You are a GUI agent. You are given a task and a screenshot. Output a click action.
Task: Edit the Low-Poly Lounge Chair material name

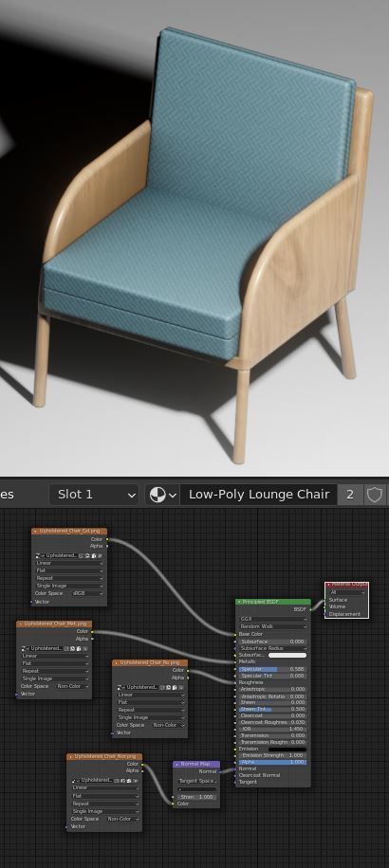(259, 495)
